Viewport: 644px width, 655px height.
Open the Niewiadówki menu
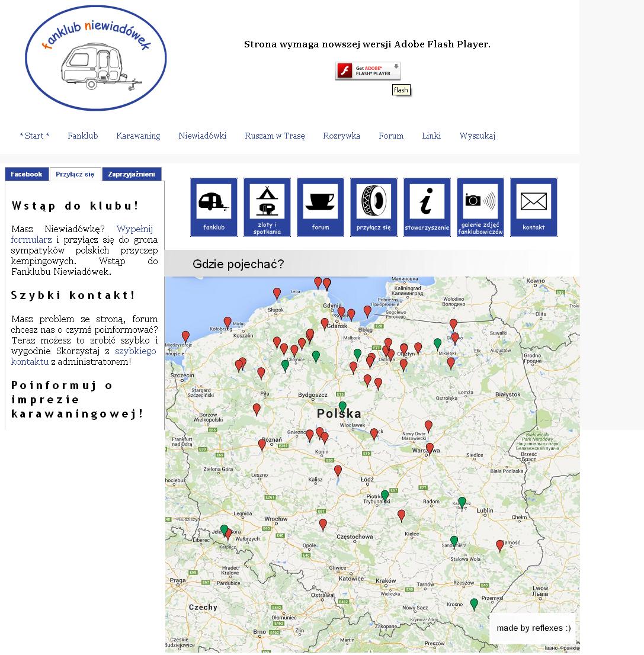coord(202,136)
